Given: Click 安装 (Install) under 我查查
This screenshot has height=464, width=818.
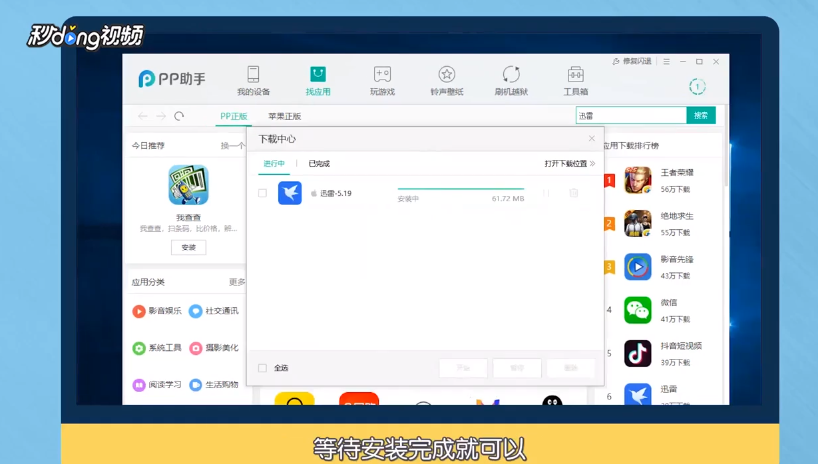Looking at the screenshot, I should 188,247.
